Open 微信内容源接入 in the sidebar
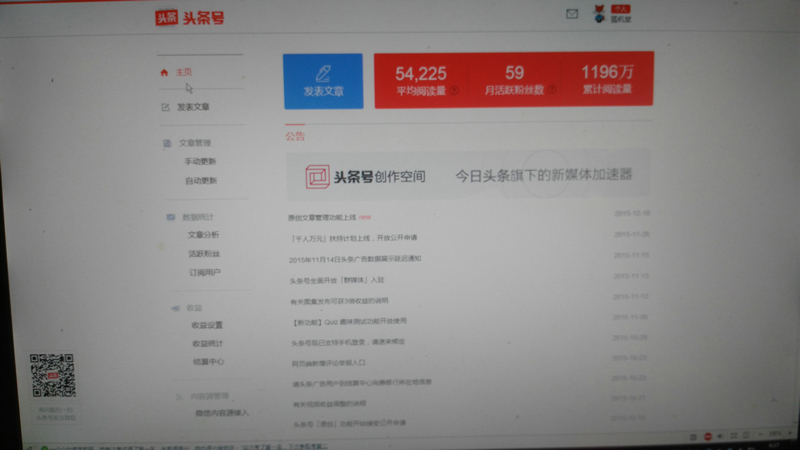800x450 pixels. click(222, 413)
